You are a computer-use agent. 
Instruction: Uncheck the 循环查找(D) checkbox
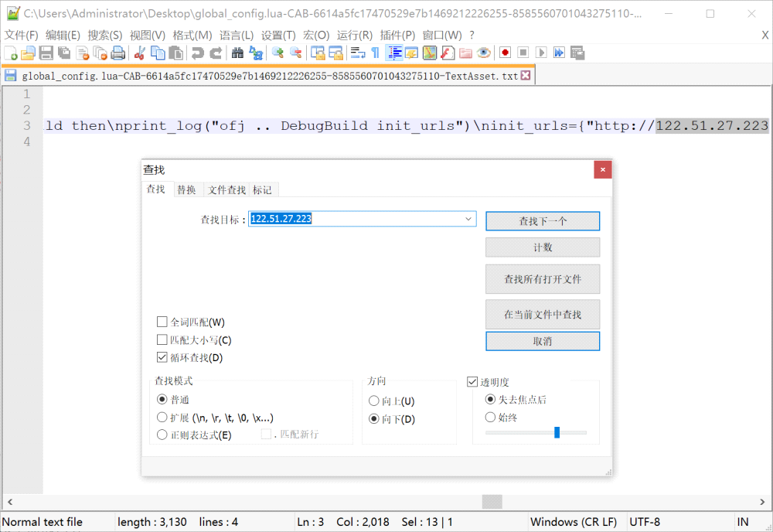tap(162, 358)
